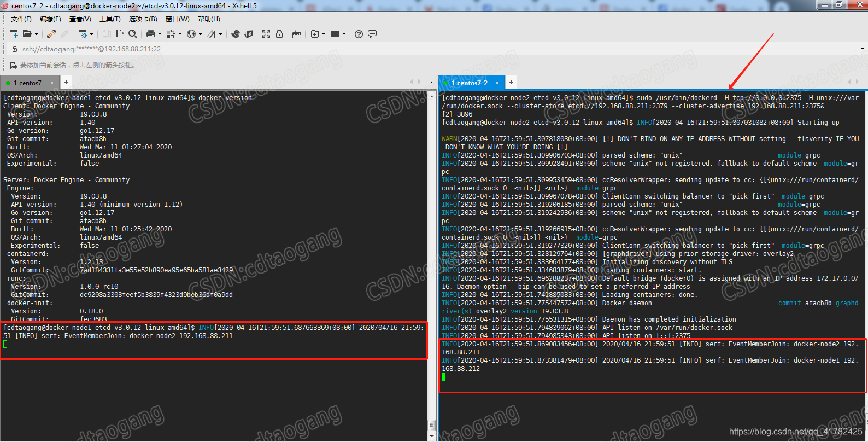Close the 1 centos7_2 tab
868x442 pixels.
click(x=497, y=83)
